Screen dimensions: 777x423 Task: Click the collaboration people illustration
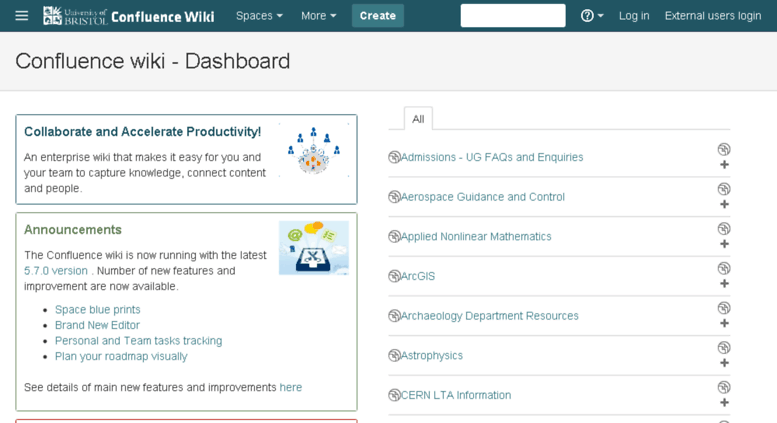(314, 150)
